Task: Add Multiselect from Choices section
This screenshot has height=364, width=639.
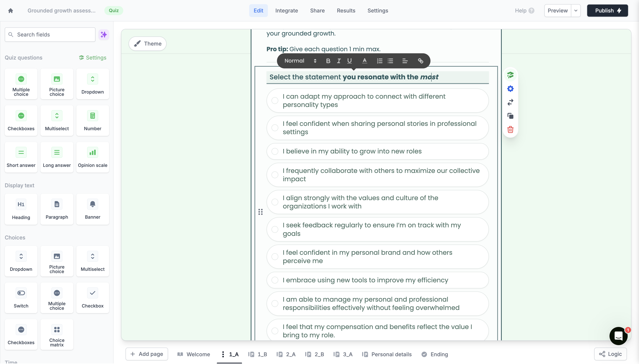Action: coord(92,261)
